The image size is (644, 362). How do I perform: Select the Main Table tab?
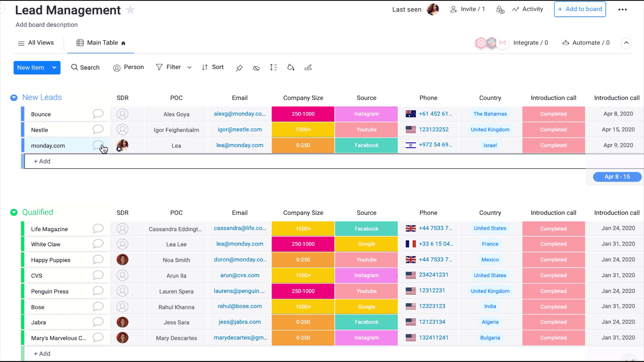click(101, 43)
